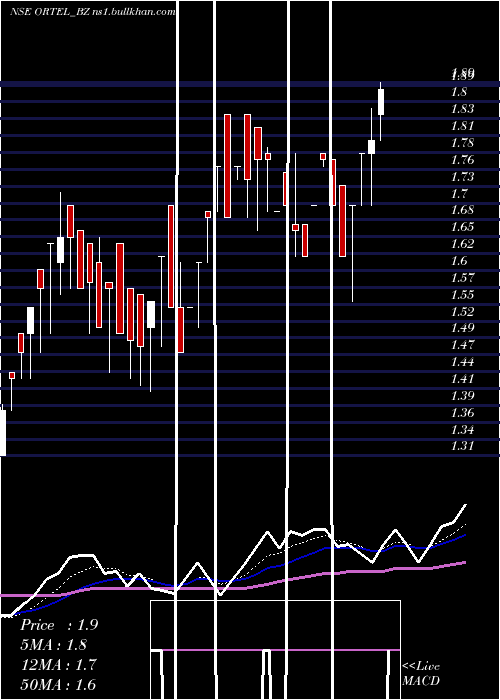500x700 pixels.
Task: Click the 1.36 price axis label
Action: [x=462, y=412]
